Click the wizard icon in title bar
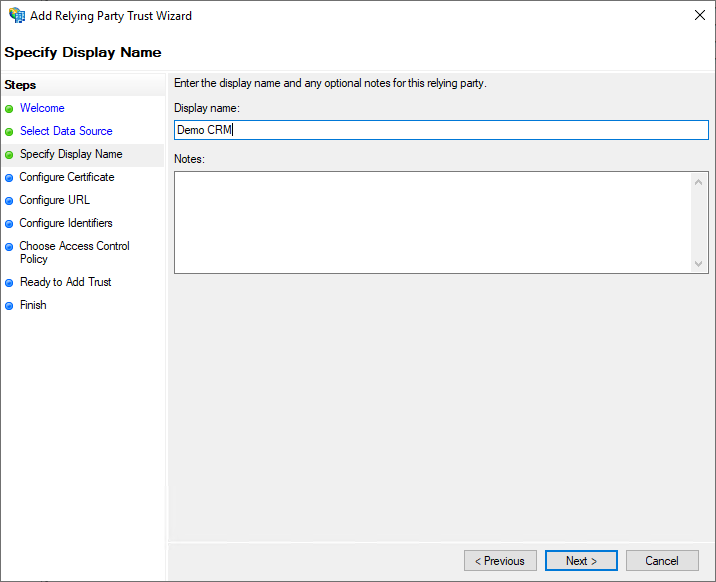 pos(16,16)
